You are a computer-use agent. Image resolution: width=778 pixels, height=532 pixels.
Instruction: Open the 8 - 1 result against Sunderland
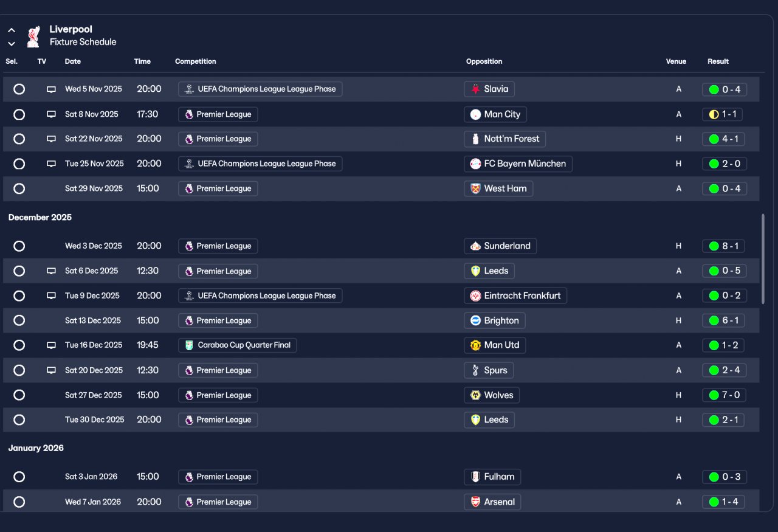(723, 246)
